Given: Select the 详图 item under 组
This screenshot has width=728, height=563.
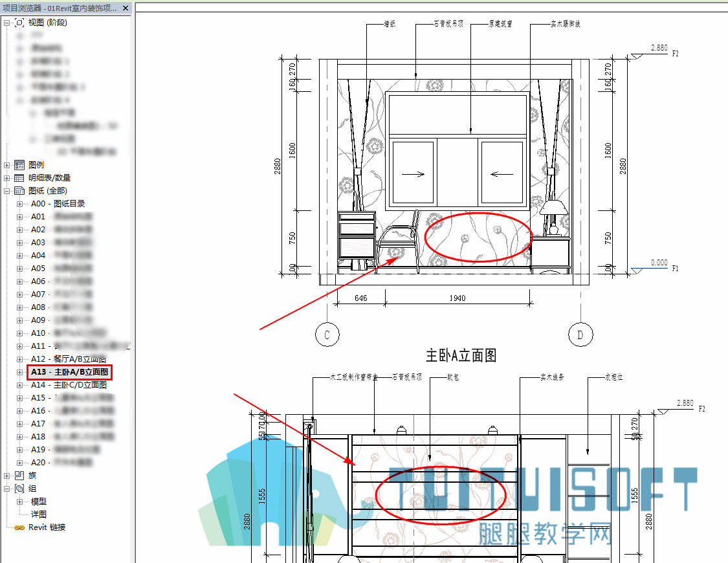Looking at the screenshot, I should click(x=39, y=514).
